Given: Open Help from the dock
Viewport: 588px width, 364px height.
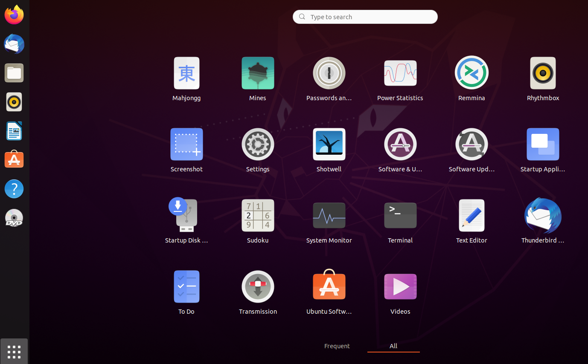Looking at the screenshot, I should coord(14,189).
